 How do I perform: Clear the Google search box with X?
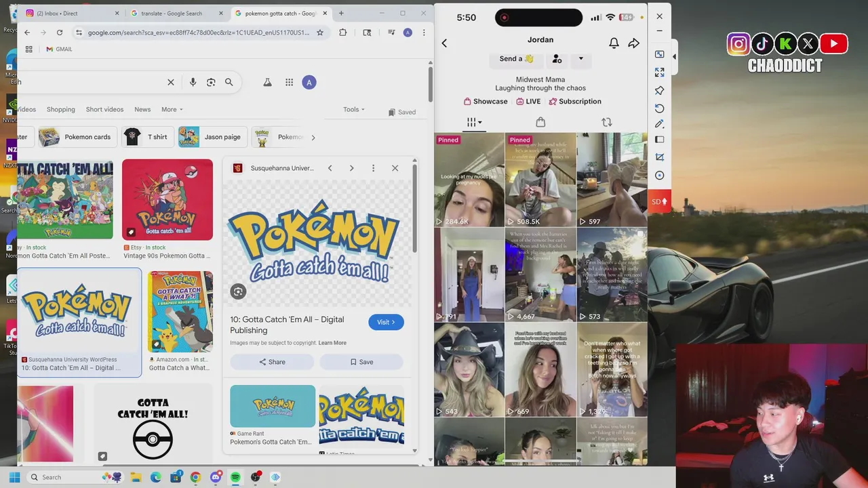click(171, 82)
